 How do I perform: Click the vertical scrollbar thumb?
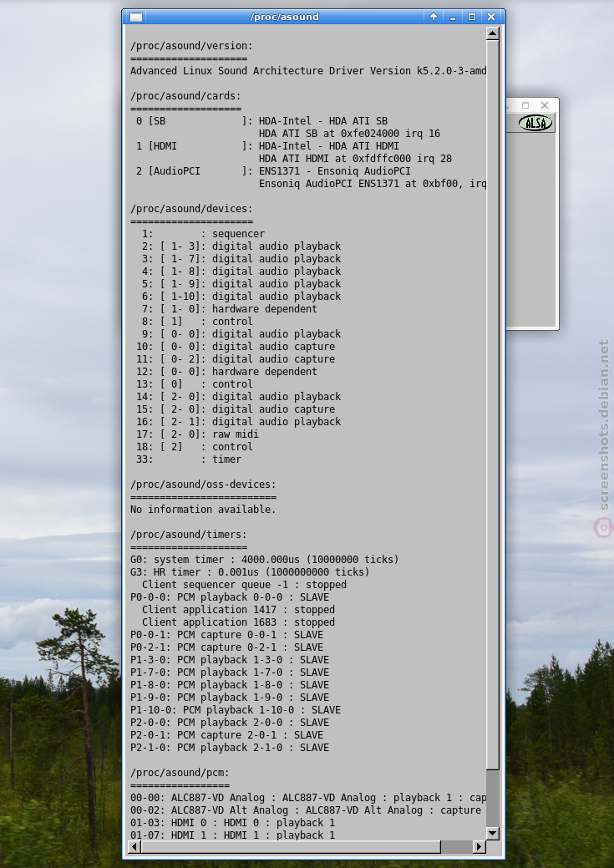tap(492, 404)
